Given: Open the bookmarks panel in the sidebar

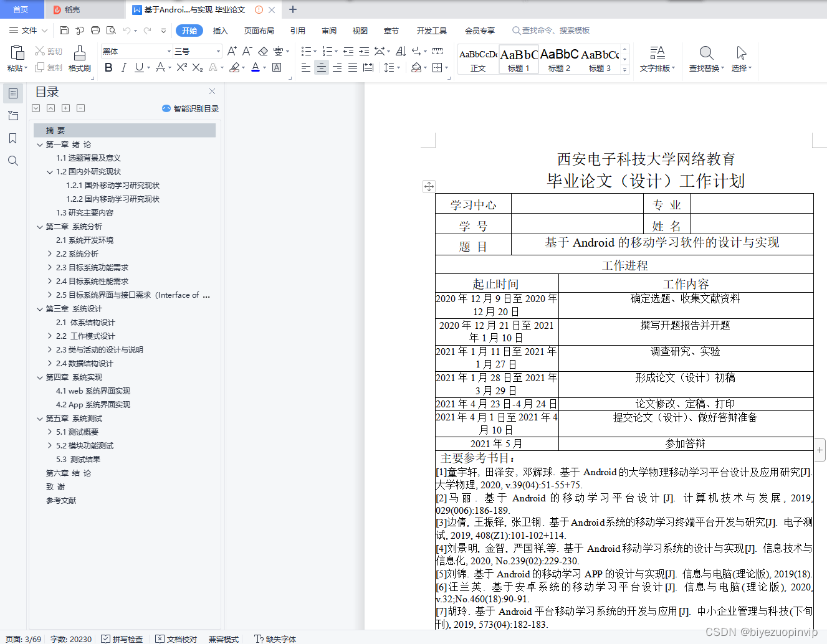Looking at the screenshot, I should pyautogui.click(x=12, y=138).
